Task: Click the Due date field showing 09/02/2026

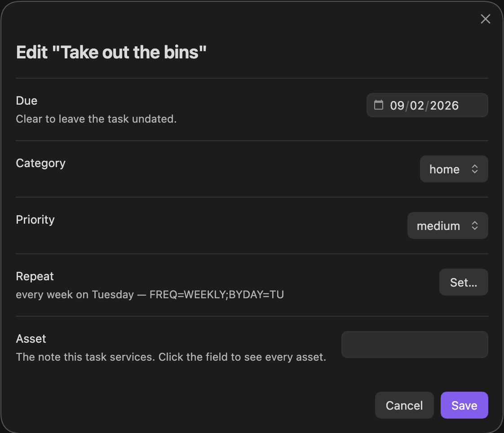Action: point(427,105)
